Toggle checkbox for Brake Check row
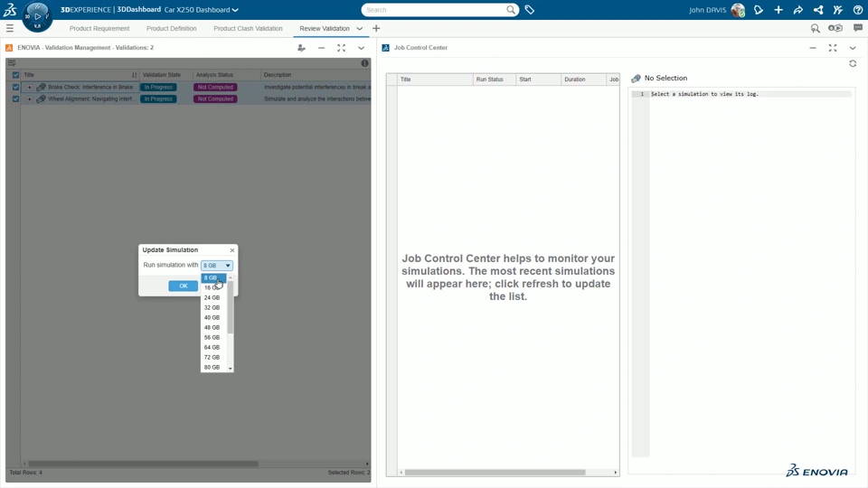868x488 pixels. 15,87
